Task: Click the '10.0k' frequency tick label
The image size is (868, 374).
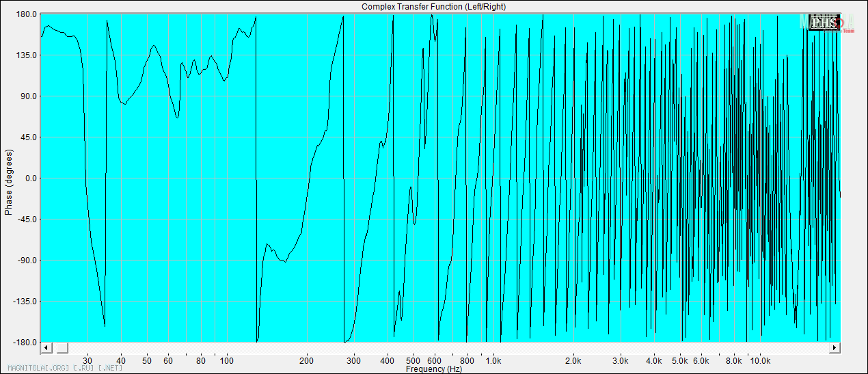Action: coord(759,360)
